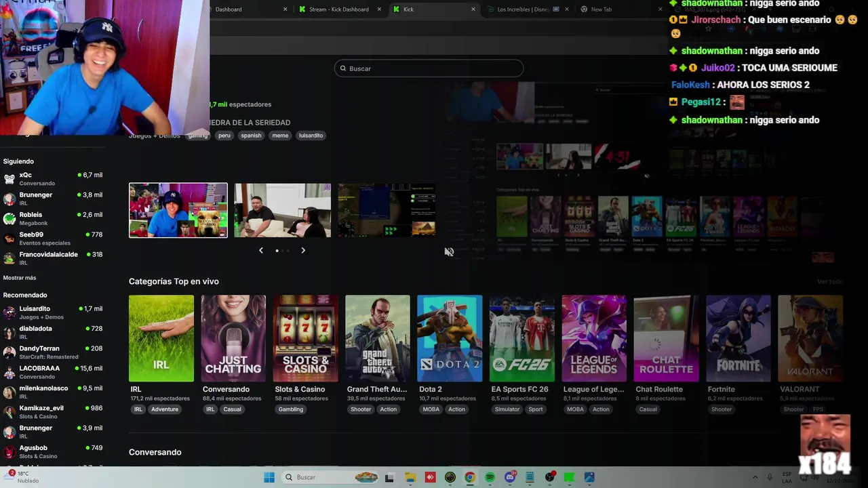Open the IRL category cover

point(161,338)
